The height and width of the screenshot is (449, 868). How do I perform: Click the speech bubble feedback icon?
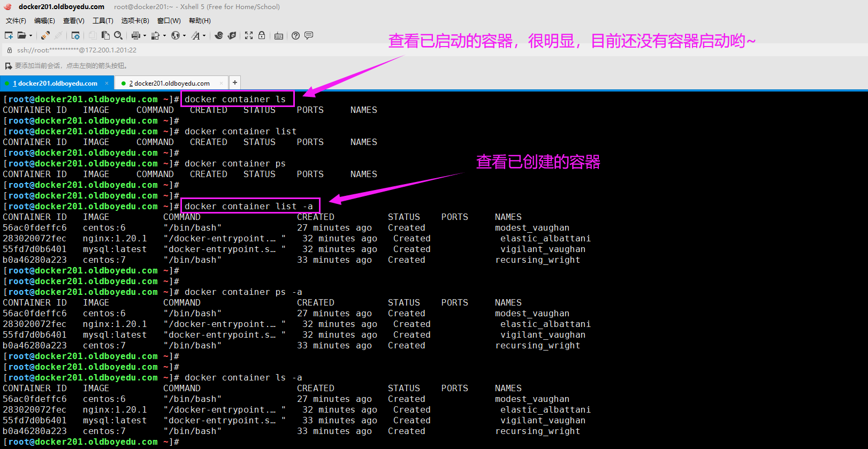pos(309,35)
